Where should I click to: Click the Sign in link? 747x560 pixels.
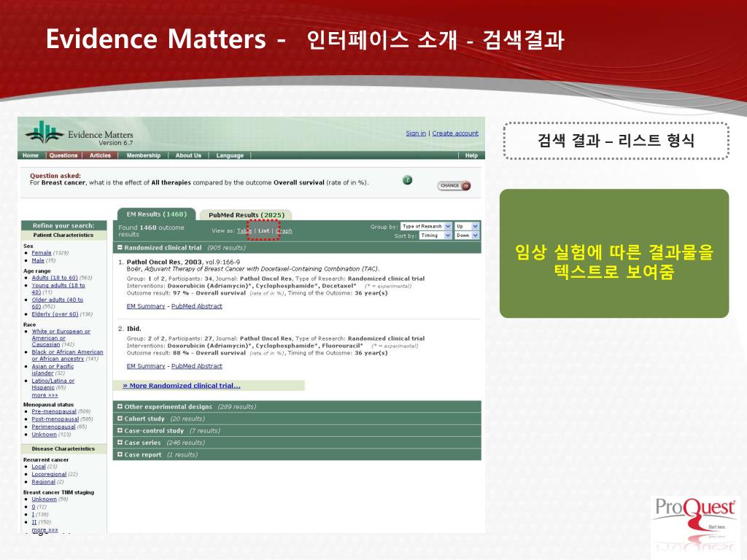coord(416,133)
